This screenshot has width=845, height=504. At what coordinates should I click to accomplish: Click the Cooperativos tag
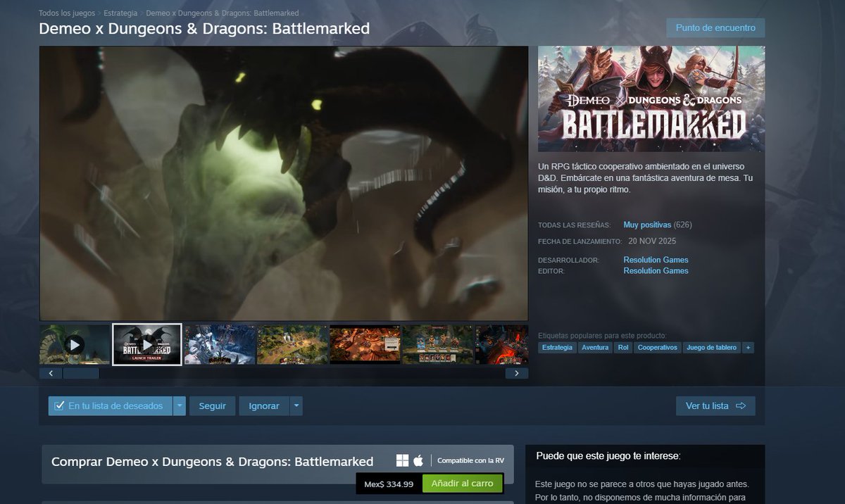[657, 348]
